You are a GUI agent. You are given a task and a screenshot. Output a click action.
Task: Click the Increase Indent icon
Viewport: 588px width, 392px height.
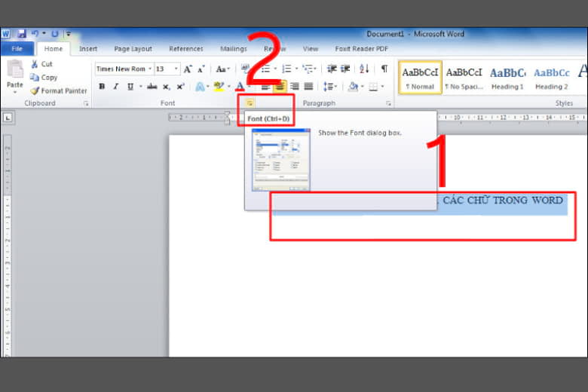pos(345,69)
